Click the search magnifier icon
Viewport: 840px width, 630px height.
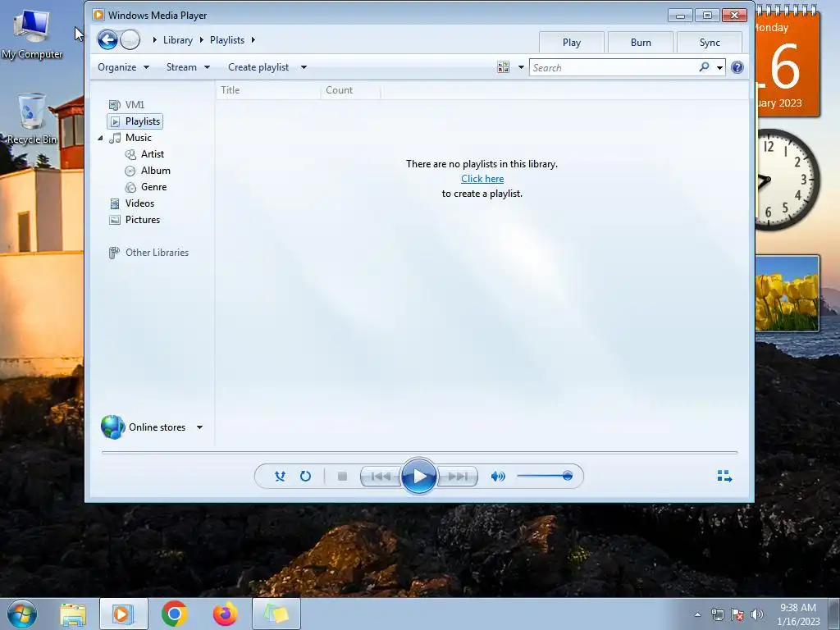(704, 67)
